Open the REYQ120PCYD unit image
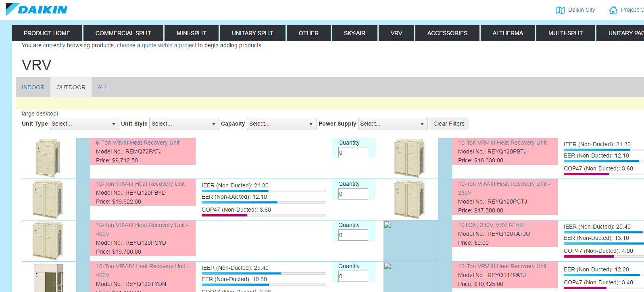The image size is (644, 292). [x=48, y=241]
